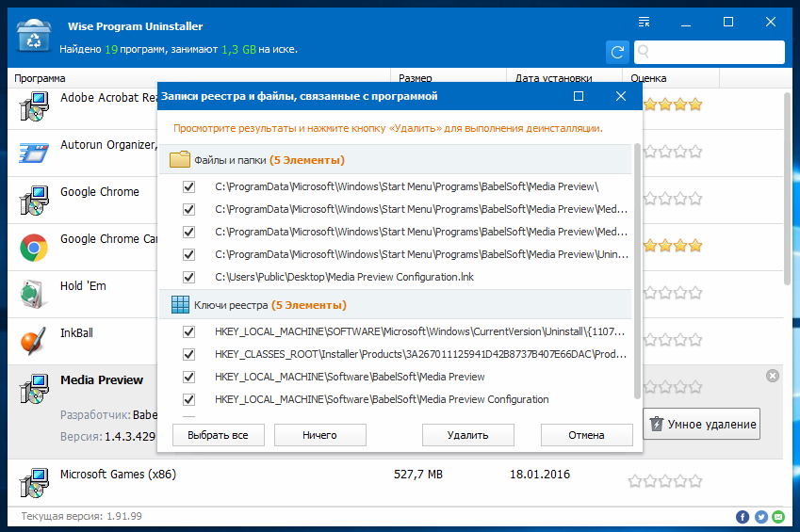Click the Adobe Acrobat Reader program icon
The image size is (800, 532).
pyautogui.click(x=34, y=106)
